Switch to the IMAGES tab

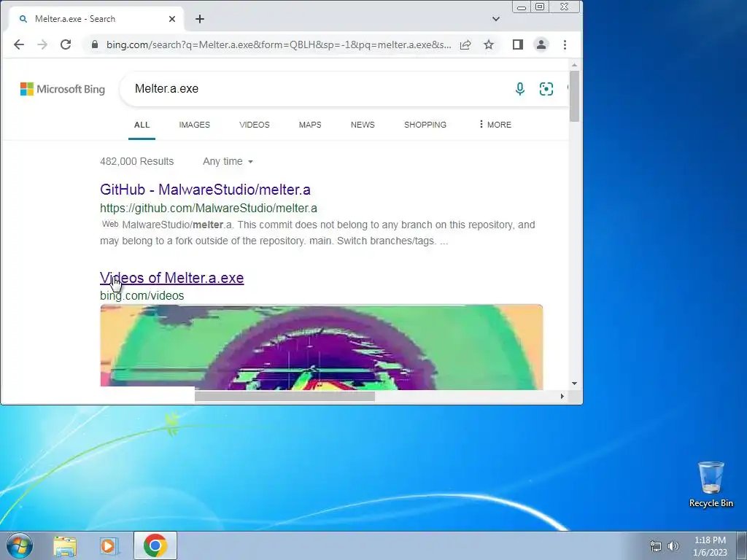click(x=194, y=125)
